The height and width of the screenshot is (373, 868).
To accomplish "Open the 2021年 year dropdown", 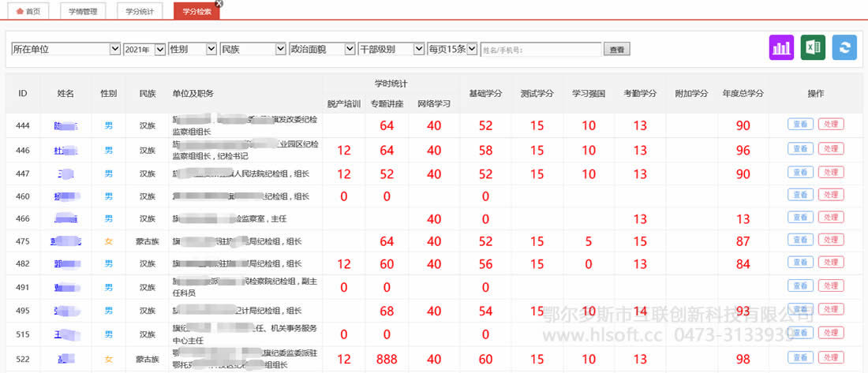I will tap(144, 49).
